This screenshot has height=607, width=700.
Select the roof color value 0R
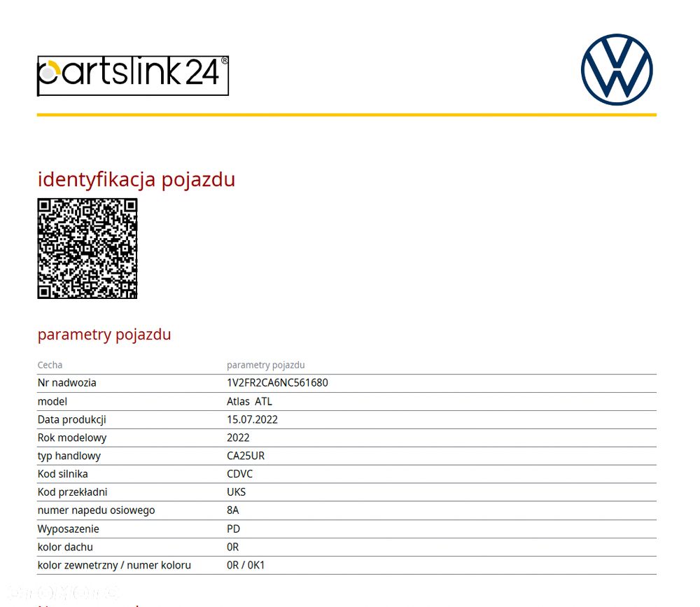232,547
